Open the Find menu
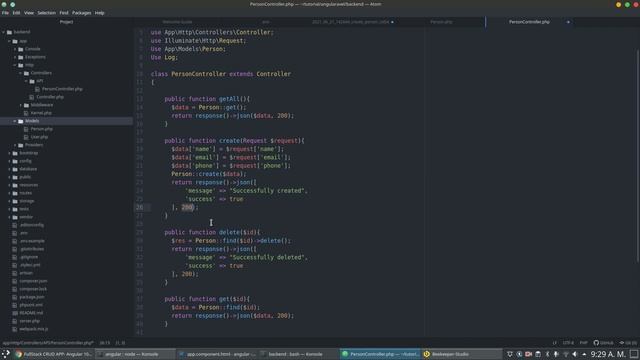Screen dimensions: 640x360 (x=64, y=13)
